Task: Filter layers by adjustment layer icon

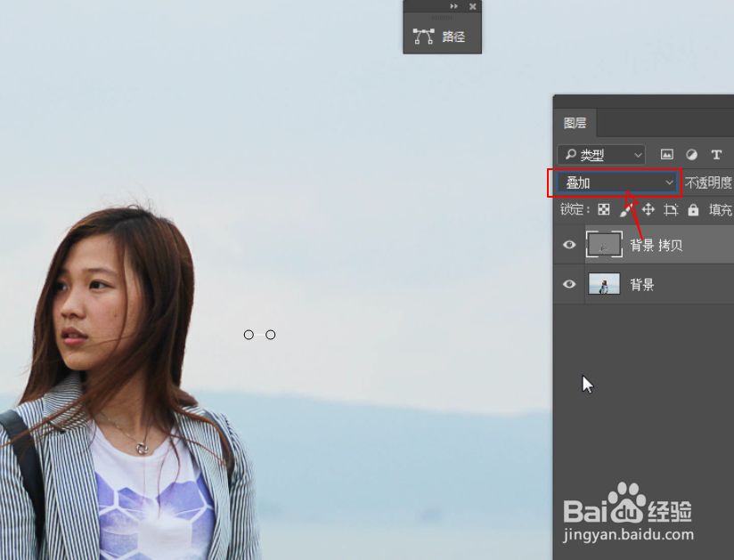Action: 691,154
